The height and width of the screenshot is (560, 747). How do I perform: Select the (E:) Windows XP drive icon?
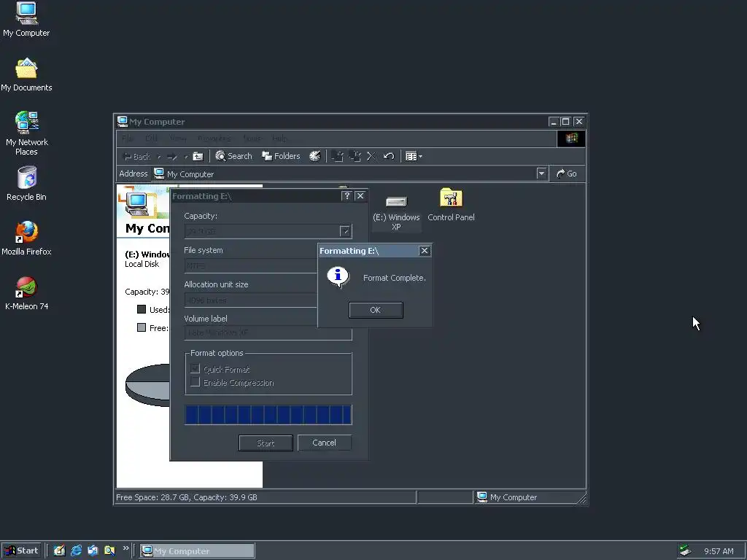pyautogui.click(x=396, y=213)
